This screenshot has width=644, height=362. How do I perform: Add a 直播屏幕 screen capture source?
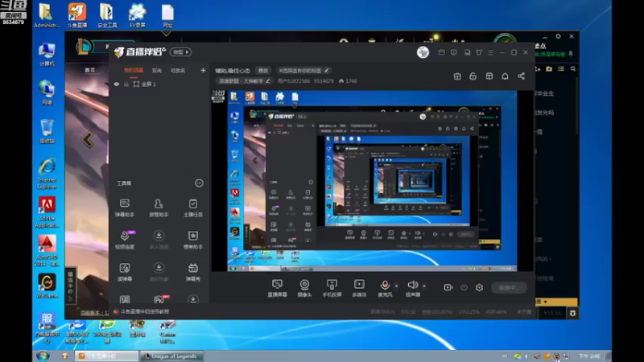[277, 288]
